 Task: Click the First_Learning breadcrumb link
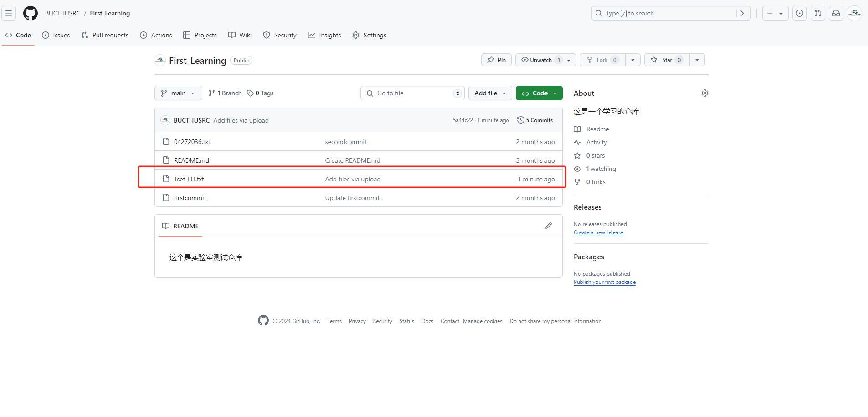point(110,13)
